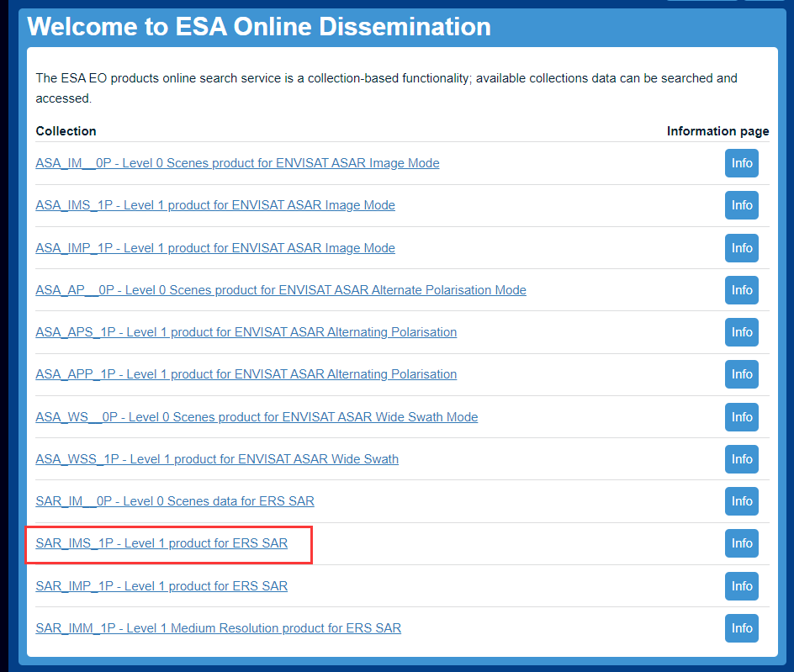Image resolution: width=794 pixels, height=672 pixels.
Task: Click Info button for ASA_IMP_1P row
Action: click(x=742, y=248)
